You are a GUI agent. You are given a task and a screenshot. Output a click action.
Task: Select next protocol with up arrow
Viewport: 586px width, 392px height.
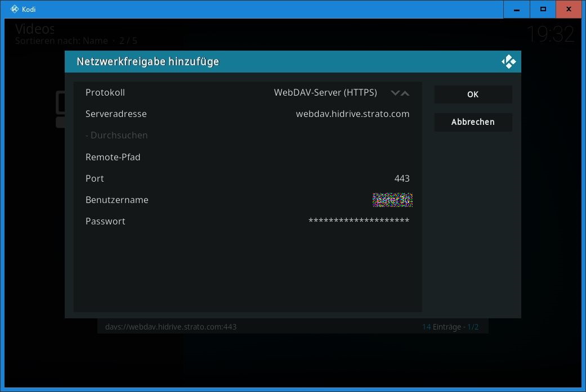(x=405, y=93)
